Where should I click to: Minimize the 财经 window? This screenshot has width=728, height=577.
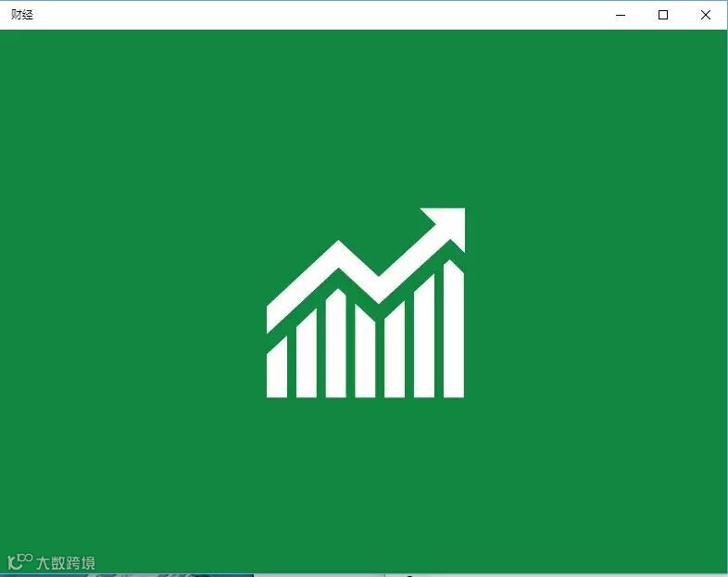click(621, 15)
